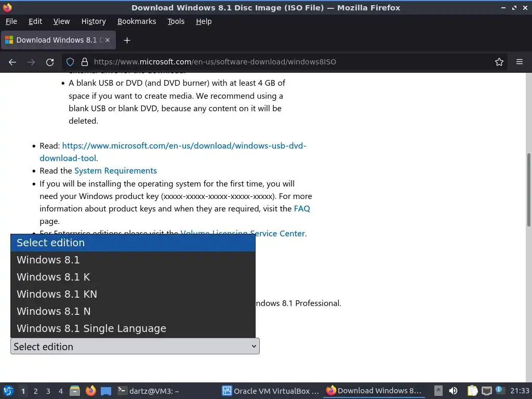Open the LXQt application menu icon

coord(8,391)
